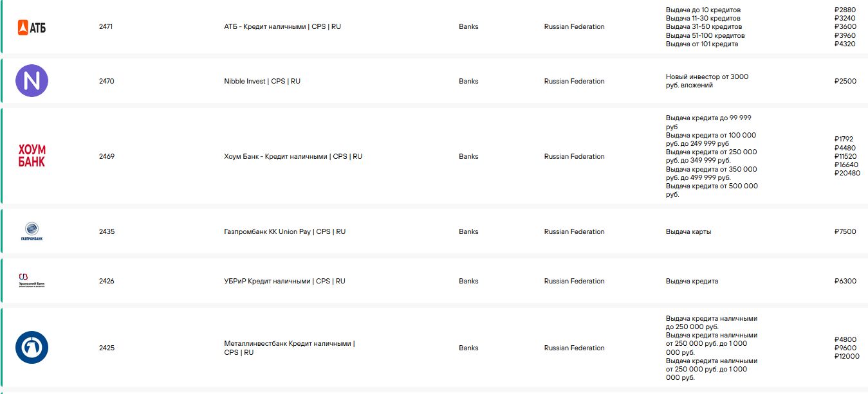Open the Nibble Invest | CPS | RU offer

[262, 82]
